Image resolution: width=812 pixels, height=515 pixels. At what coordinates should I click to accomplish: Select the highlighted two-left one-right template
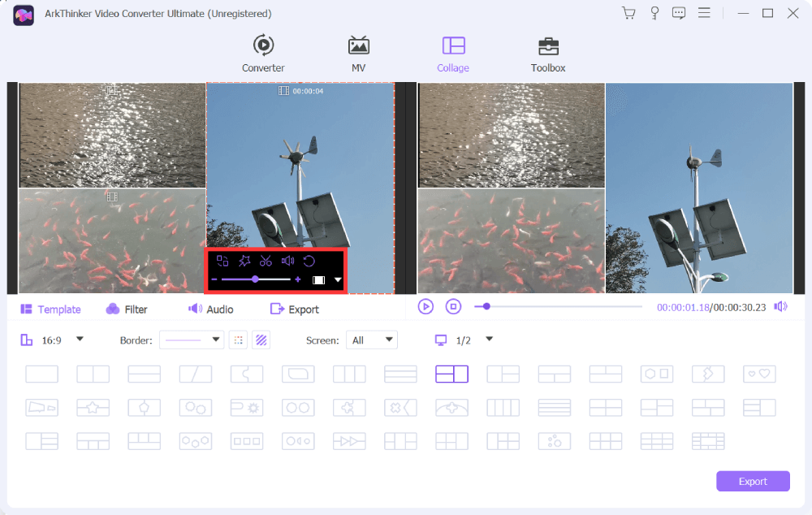(x=452, y=374)
